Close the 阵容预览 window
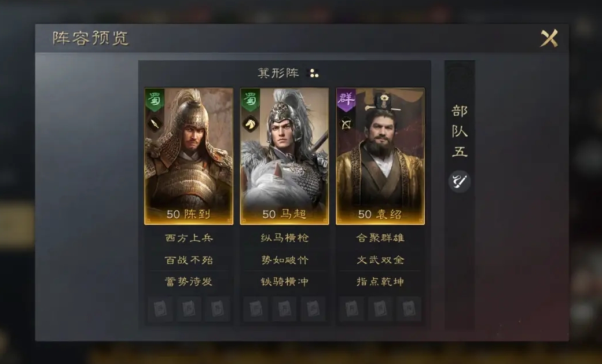 pos(549,38)
